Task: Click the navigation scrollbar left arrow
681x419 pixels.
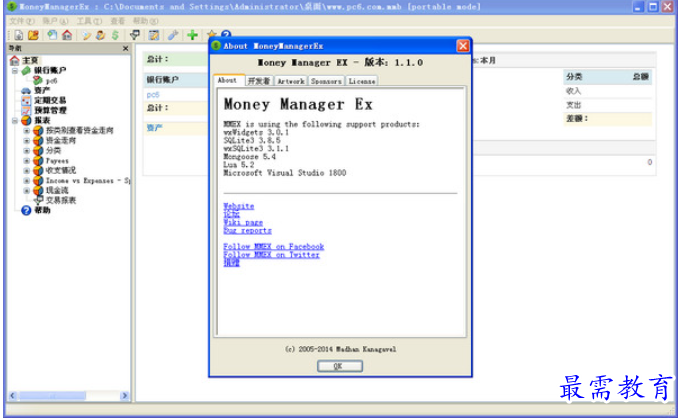Action: pos(13,396)
